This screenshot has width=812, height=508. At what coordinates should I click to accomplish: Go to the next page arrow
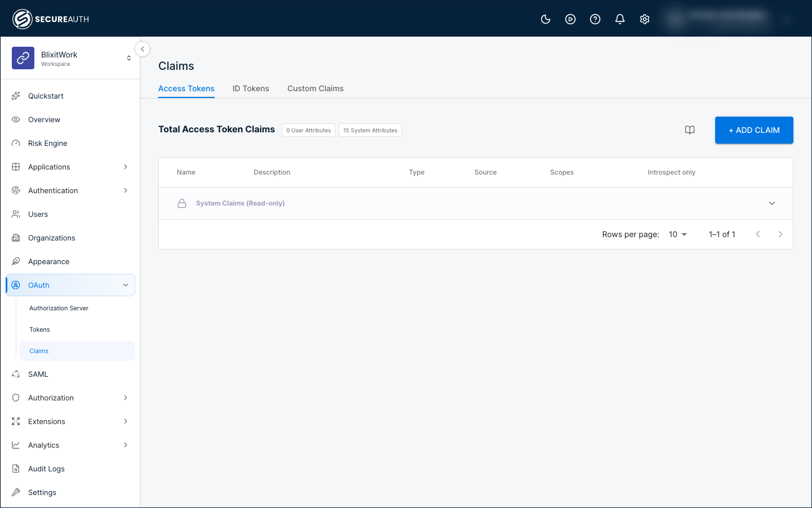pos(780,234)
